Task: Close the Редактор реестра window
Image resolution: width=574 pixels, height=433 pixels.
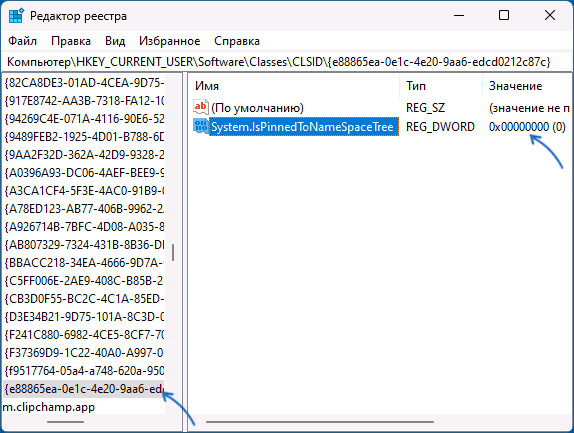Action: click(550, 15)
